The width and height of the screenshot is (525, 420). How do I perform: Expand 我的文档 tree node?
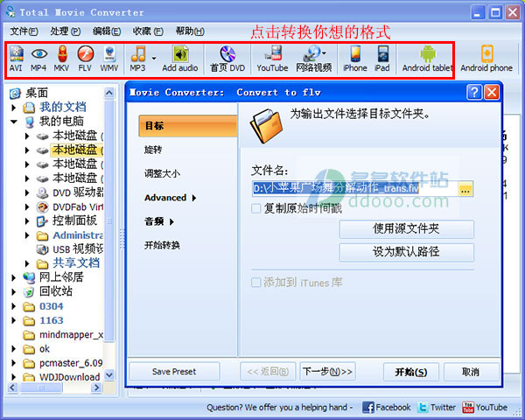tap(13, 108)
